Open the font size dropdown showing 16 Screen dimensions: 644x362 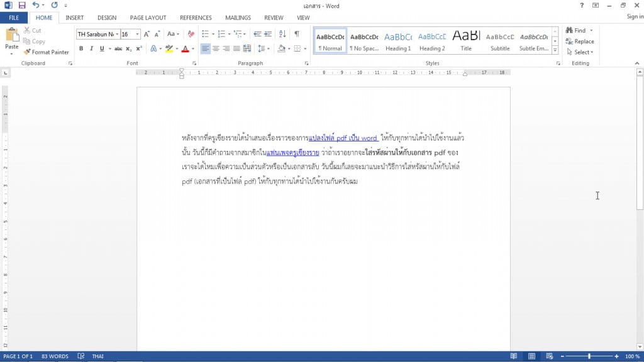[138, 35]
